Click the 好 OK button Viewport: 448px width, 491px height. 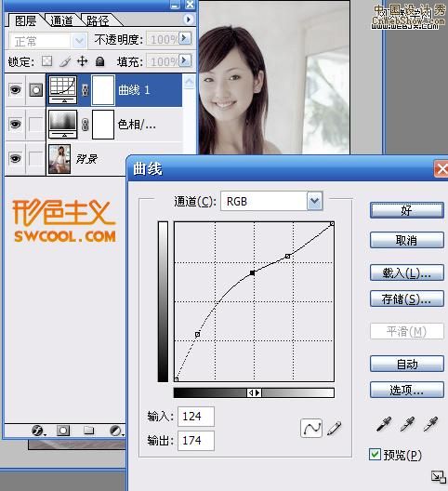coord(407,210)
